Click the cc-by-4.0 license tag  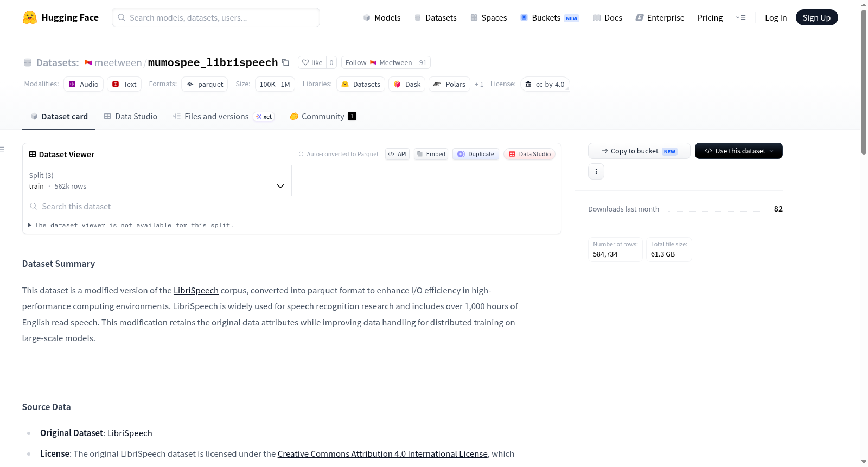click(x=545, y=84)
